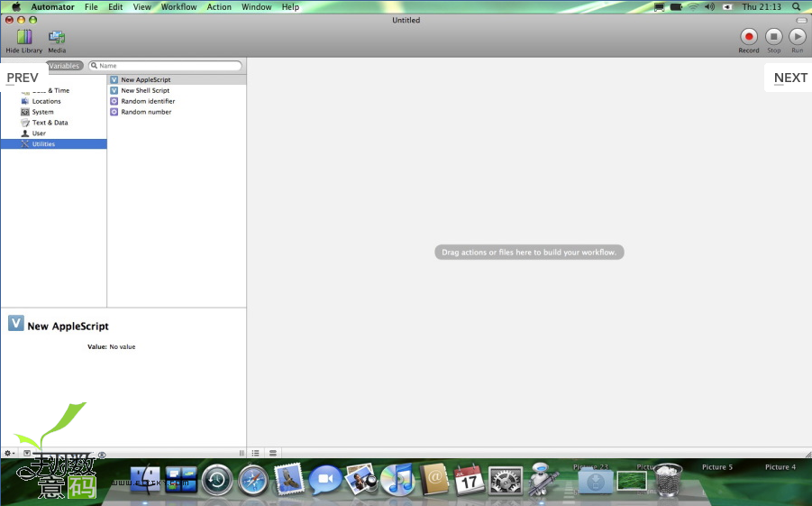Click the display status icon in menu bar
The width and height of the screenshot is (812, 506).
[659, 6]
